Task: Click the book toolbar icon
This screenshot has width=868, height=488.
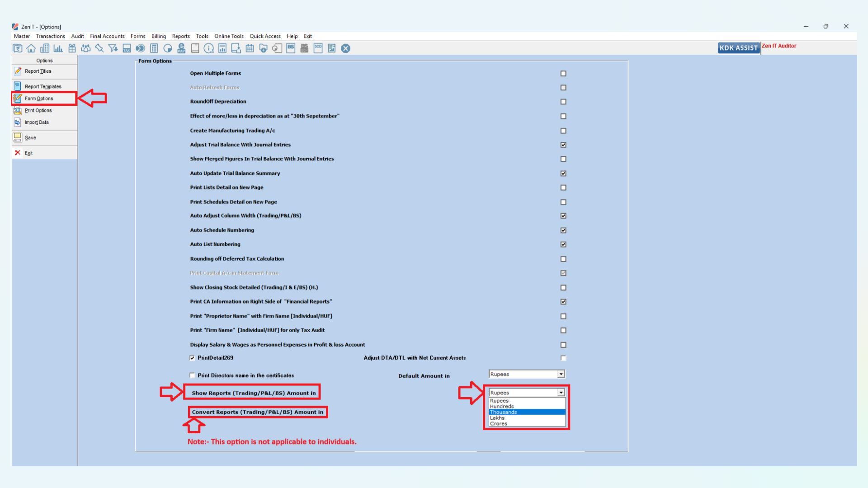Action: tap(195, 48)
